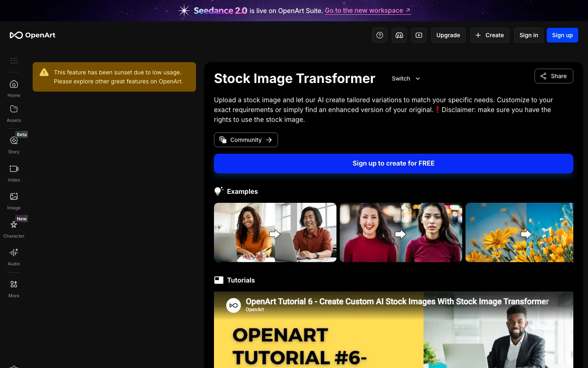
Task: Open the Discord community icon
Action: pyautogui.click(x=399, y=35)
